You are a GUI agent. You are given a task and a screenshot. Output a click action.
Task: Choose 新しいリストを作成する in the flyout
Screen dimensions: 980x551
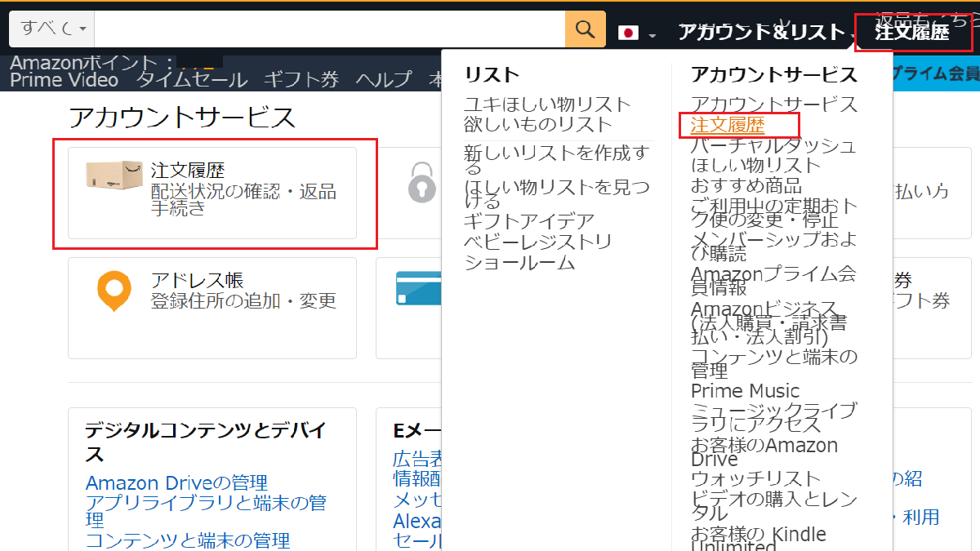point(557,160)
